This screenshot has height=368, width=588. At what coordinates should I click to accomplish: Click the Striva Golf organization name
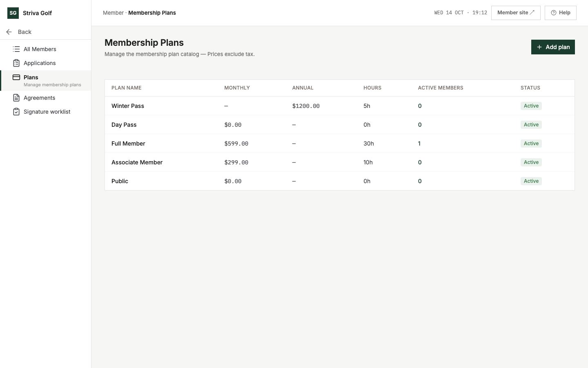coord(37,13)
